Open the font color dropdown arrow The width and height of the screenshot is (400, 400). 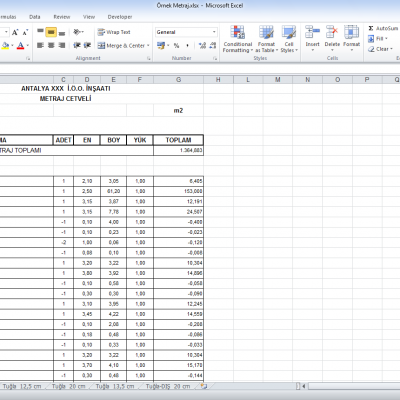point(28,46)
